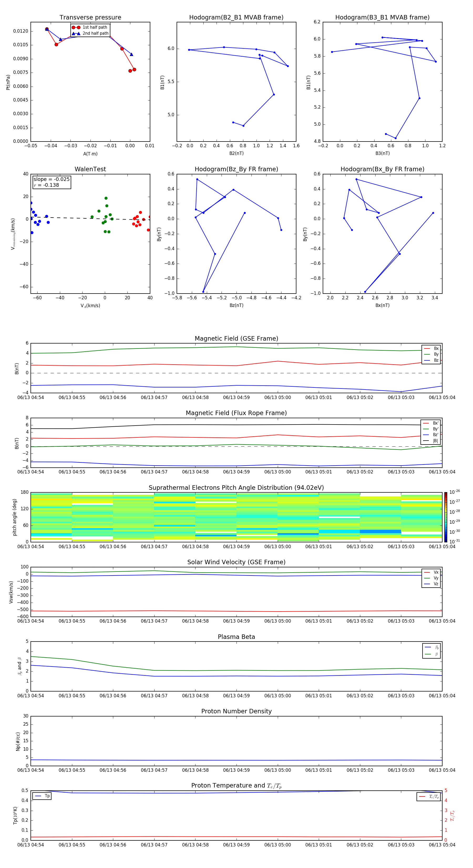Click the first red circle in Transverse pressure
The width and height of the screenshot is (473, 868).
(x=47, y=29)
